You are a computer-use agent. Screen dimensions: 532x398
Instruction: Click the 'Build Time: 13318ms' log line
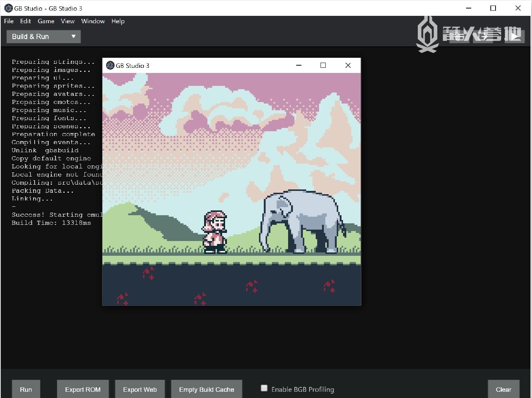click(51, 223)
